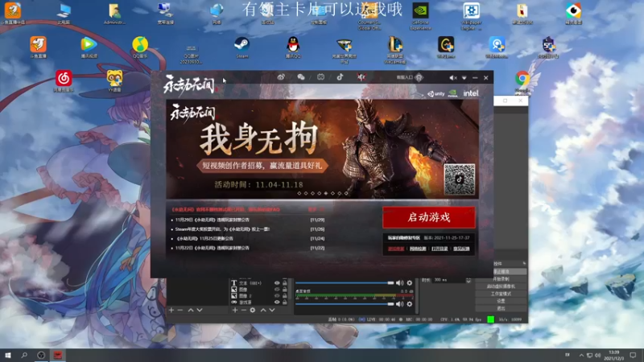Open lower mixer channel gear settings
The image size is (644, 362).
pyautogui.click(x=410, y=304)
